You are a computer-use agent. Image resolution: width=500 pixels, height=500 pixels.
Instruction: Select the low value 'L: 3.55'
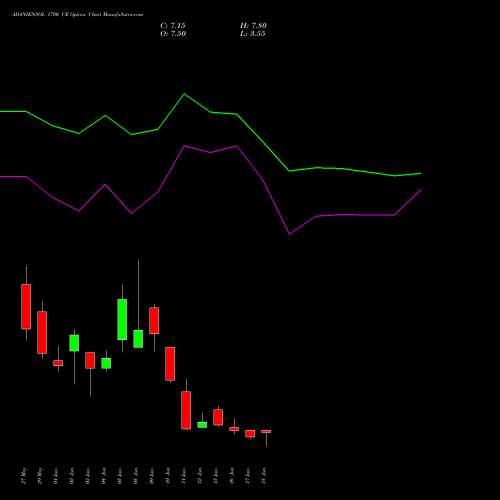pyautogui.click(x=253, y=34)
